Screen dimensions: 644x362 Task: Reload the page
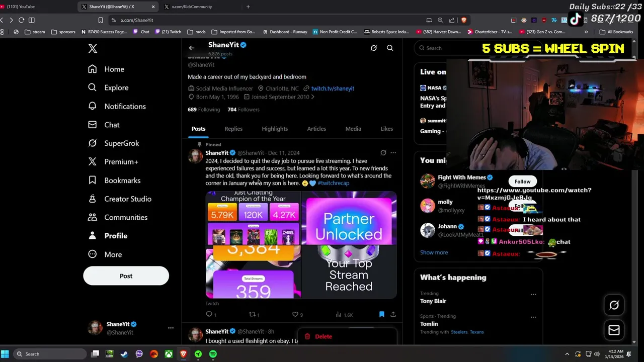click(x=21, y=20)
